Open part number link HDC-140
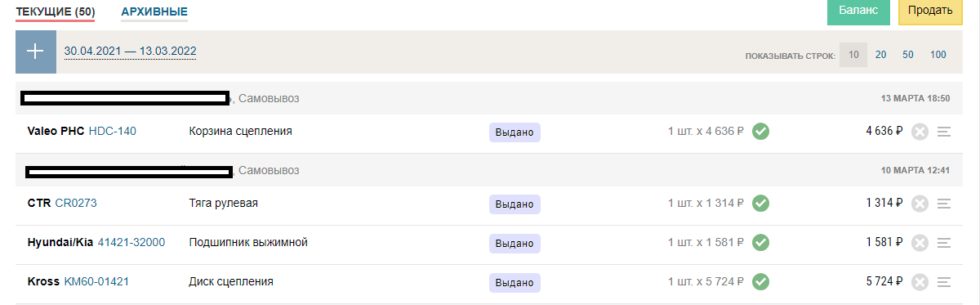This screenshot has width=980, height=305. (x=113, y=131)
